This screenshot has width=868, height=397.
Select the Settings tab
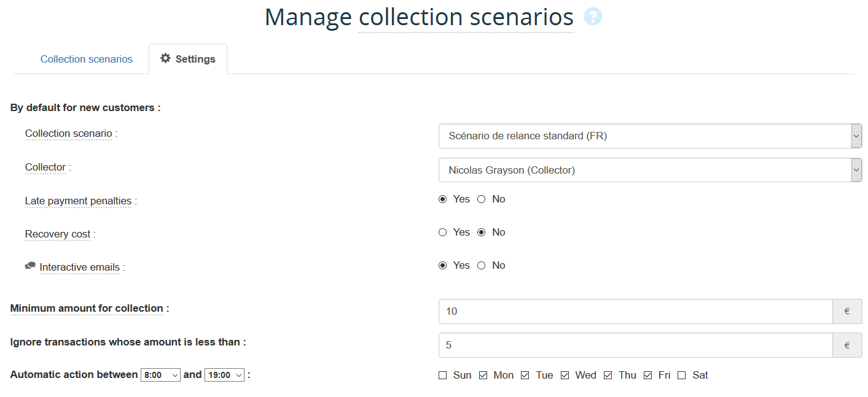click(188, 60)
